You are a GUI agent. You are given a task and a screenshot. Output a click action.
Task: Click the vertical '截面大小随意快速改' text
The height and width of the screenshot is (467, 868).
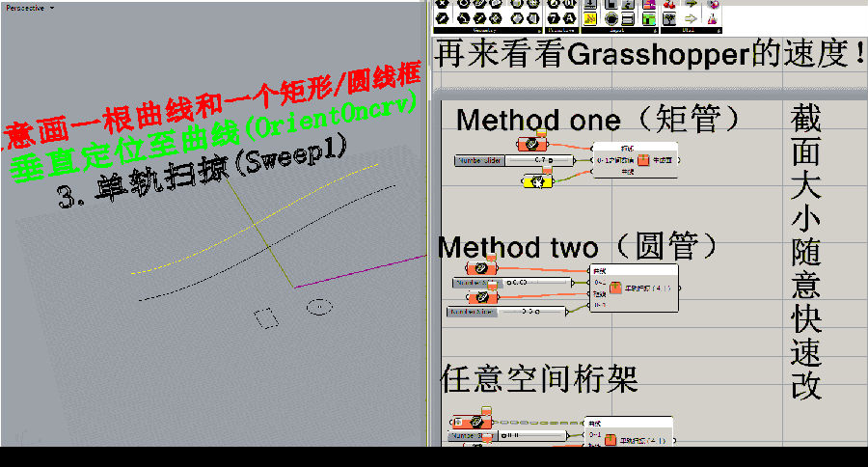coord(806,251)
